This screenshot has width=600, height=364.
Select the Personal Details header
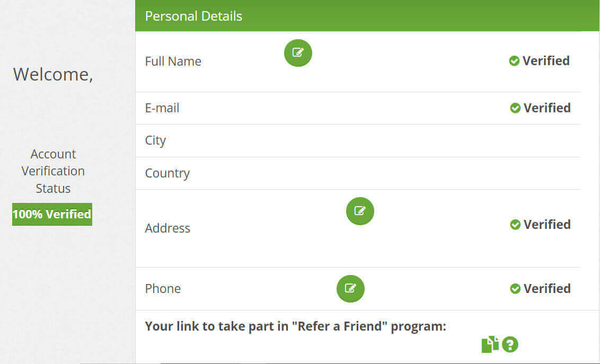tap(193, 16)
